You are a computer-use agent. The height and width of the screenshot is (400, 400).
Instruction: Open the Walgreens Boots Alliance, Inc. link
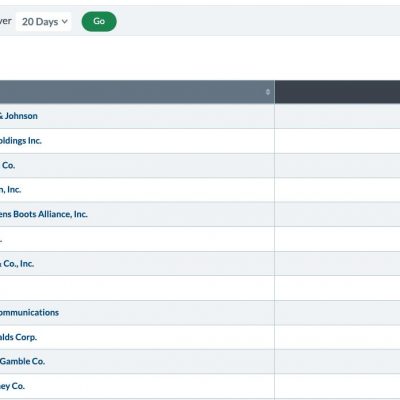tap(44, 214)
